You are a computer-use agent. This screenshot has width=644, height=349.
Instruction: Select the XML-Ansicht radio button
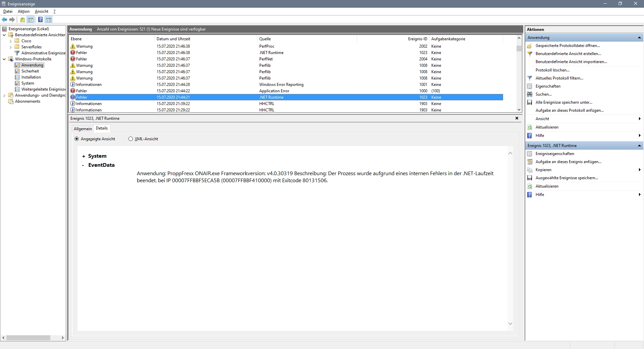[131, 139]
